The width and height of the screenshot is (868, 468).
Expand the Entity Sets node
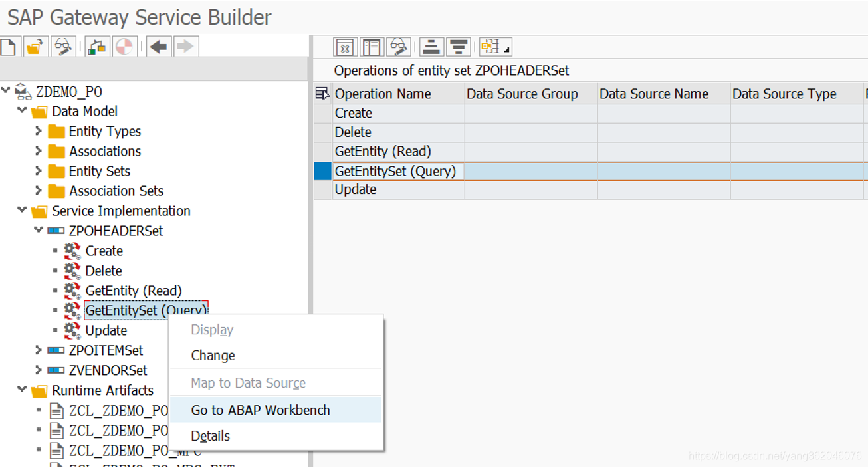pos(39,171)
